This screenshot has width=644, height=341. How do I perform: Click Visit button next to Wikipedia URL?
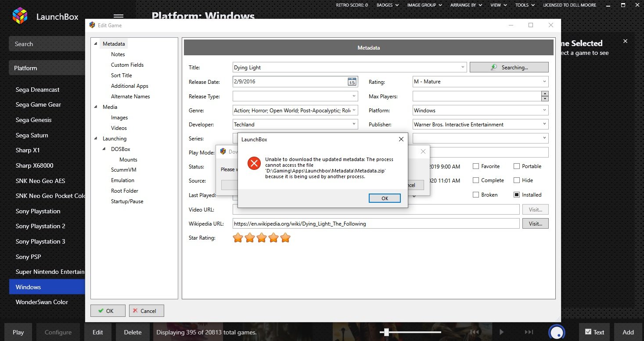pyautogui.click(x=535, y=223)
